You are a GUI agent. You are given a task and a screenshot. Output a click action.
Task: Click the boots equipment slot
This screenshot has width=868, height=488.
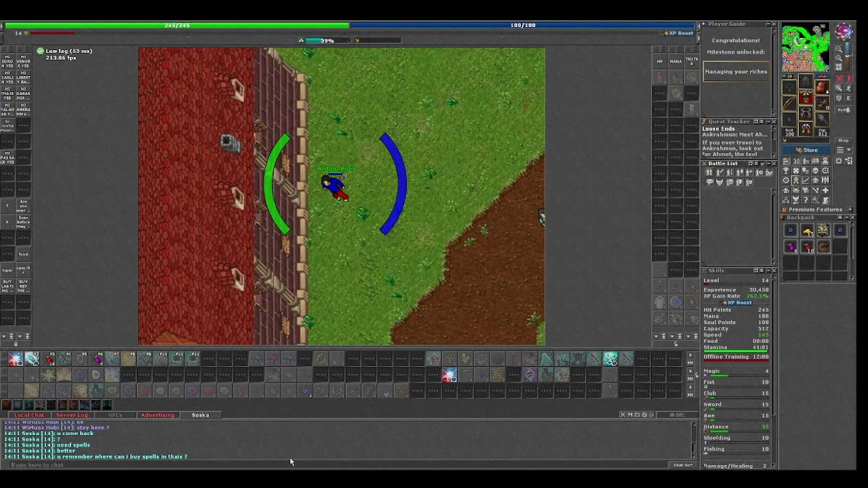click(806, 129)
